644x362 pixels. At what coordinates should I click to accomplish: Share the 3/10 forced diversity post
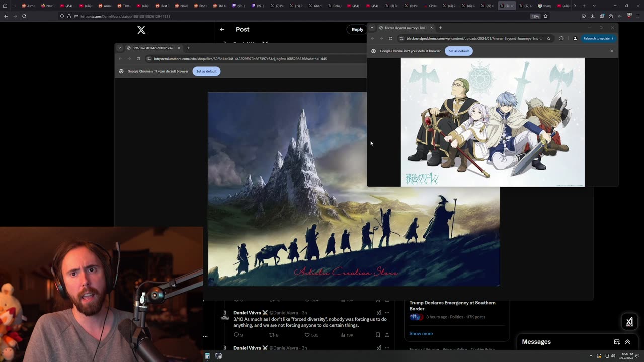tap(387, 335)
